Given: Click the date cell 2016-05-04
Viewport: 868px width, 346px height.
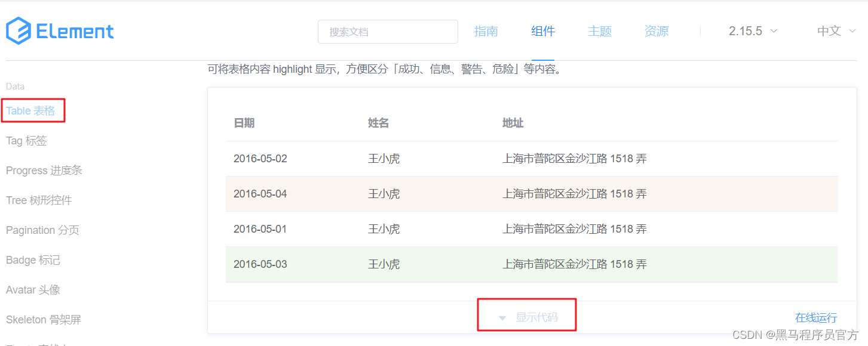Looking at the screenshot, I should 260,194.
